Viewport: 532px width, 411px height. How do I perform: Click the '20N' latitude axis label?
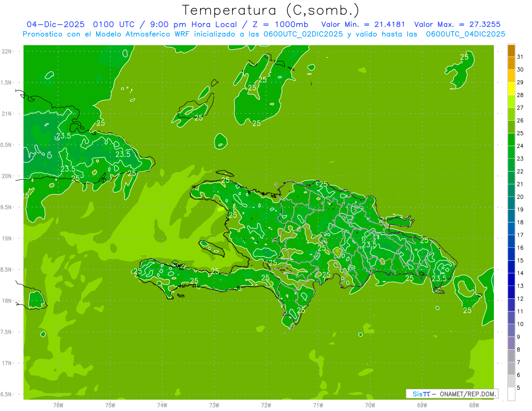[x=7, y=176]
